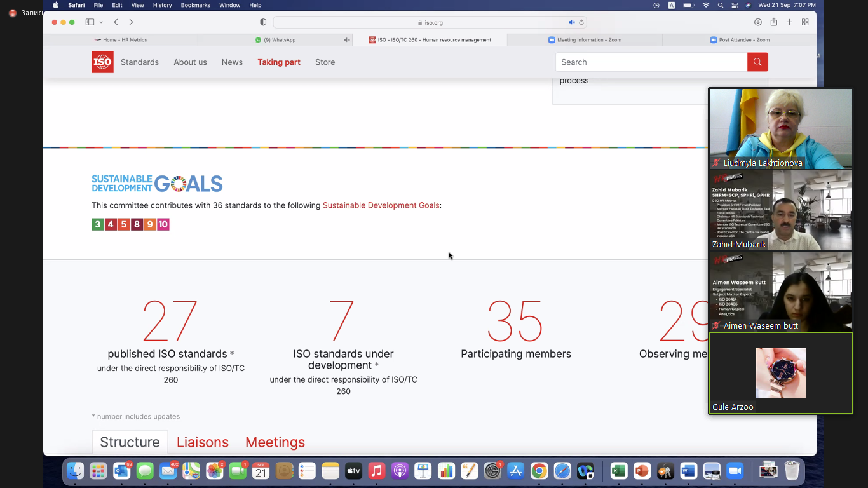Expand the sidebar tab group dropdown arrow

point(101,22)
